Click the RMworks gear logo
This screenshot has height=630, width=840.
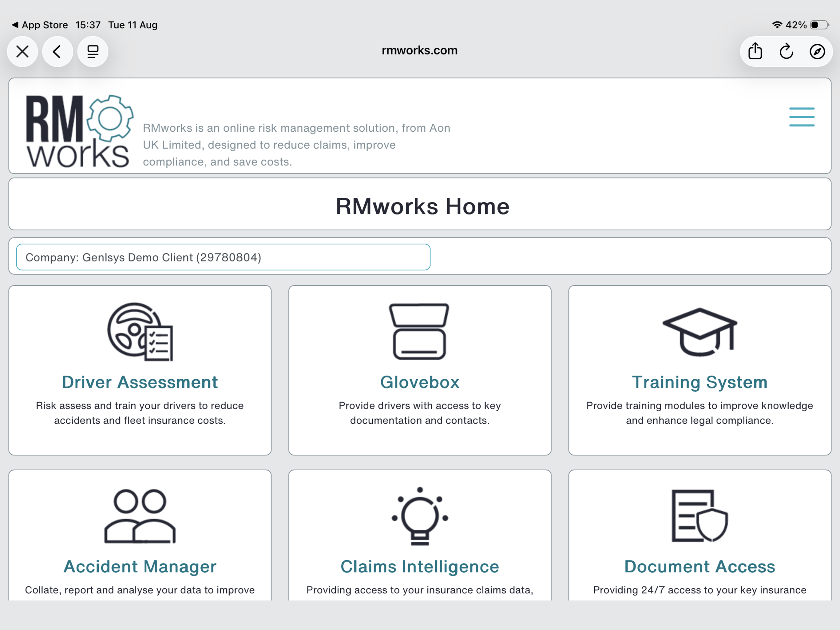79,131
